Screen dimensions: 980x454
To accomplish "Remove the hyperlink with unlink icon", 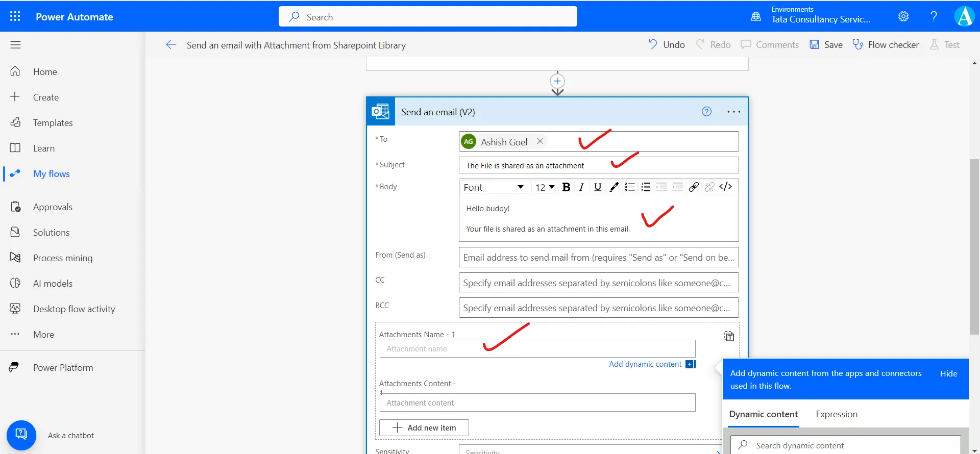I will [709, 187].
